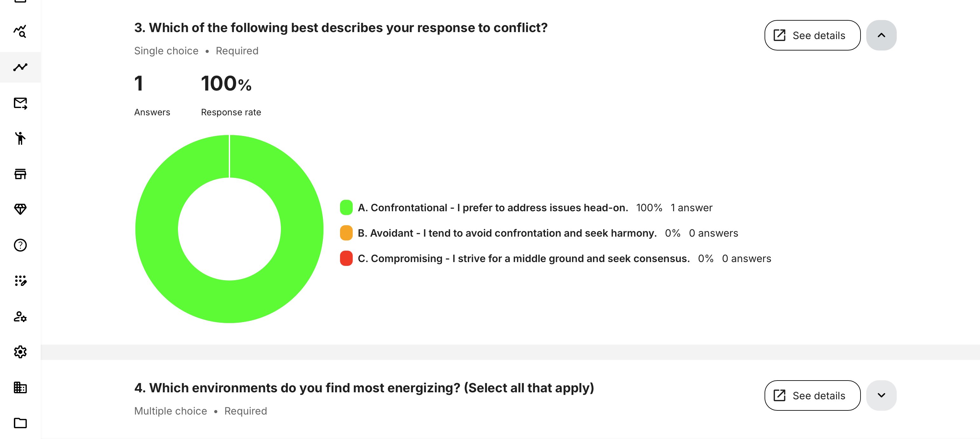980x439 pixels.
Task: Expand question 4 energizing environments section
Action: pos(881,395)
